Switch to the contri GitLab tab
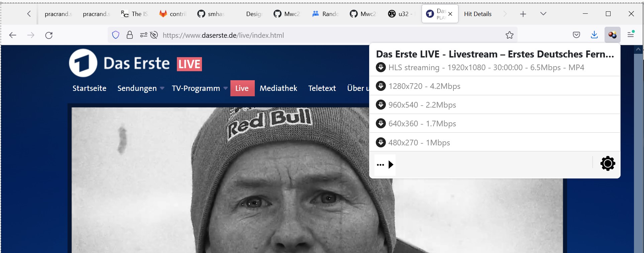Viewport: 644px width, 253px height. click(173, 14)
